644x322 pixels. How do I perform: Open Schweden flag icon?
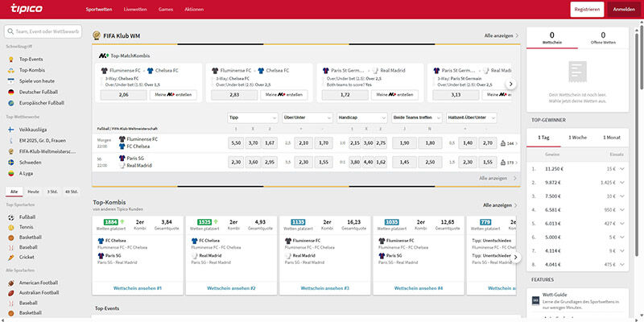tap(11, 163)
